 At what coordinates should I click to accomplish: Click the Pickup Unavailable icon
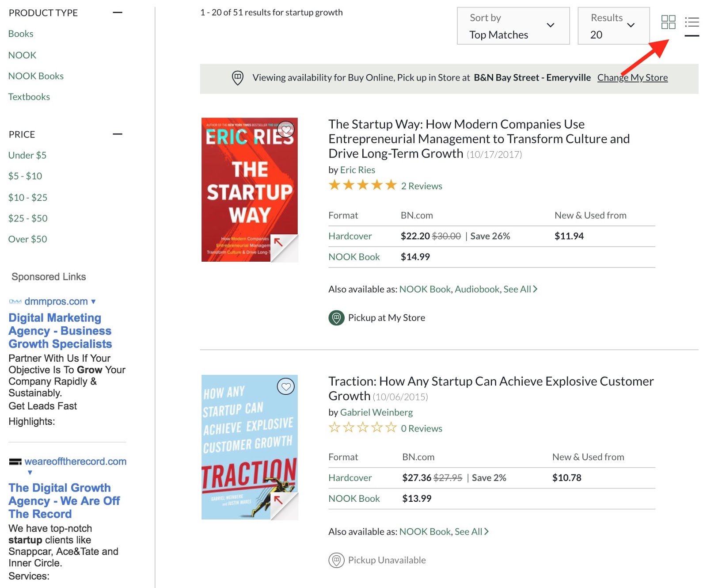click(336, 560)
